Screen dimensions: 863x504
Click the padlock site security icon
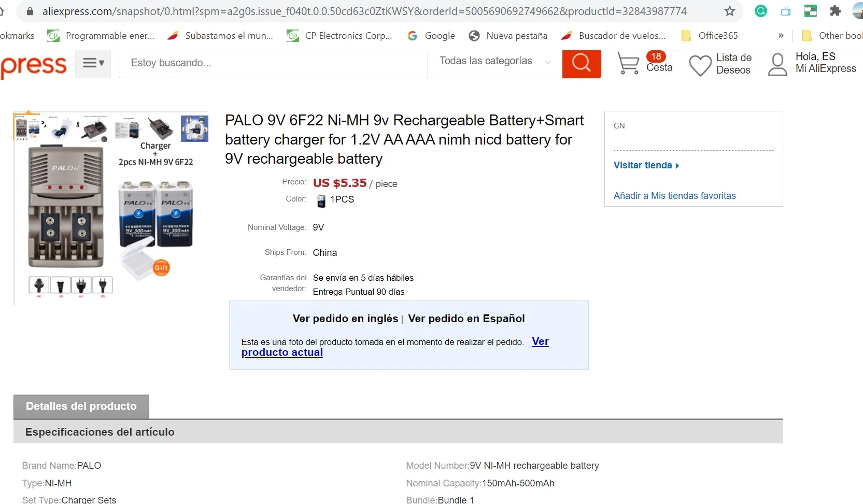click(x=30, y=11)
